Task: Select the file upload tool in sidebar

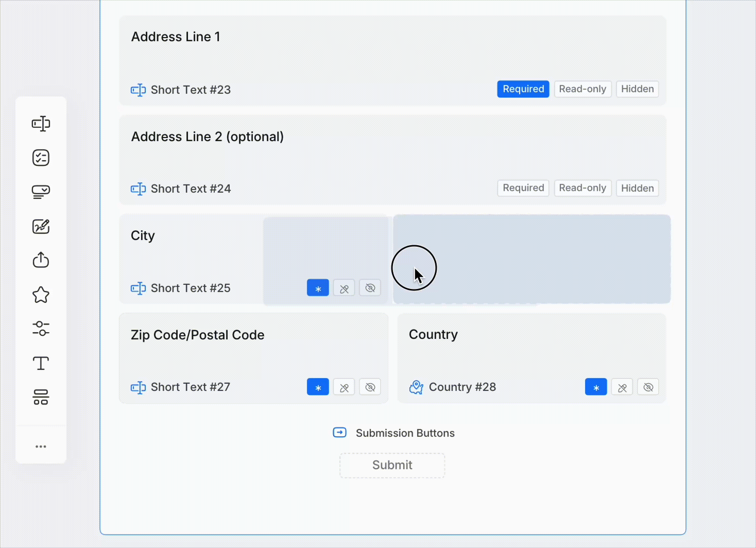Action: [41, 260]
